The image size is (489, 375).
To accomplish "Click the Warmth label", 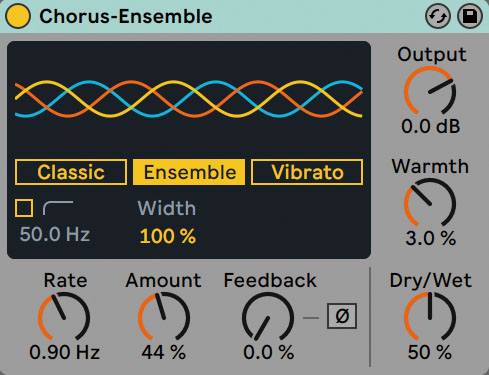I will 430,166.
